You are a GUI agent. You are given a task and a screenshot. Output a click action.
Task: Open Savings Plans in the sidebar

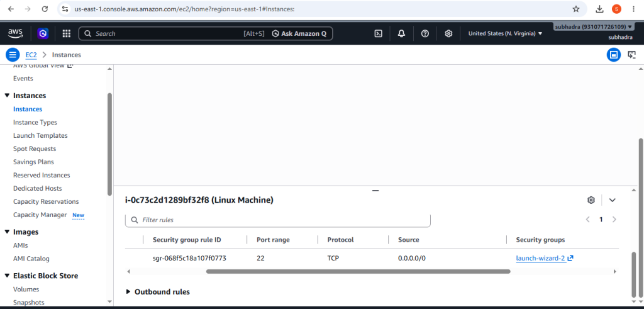click(33, 162)
